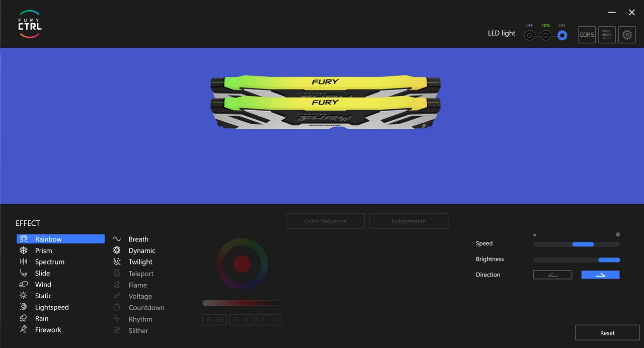Click the R value field
Viewport: 644px width, 348px height.
215,320
